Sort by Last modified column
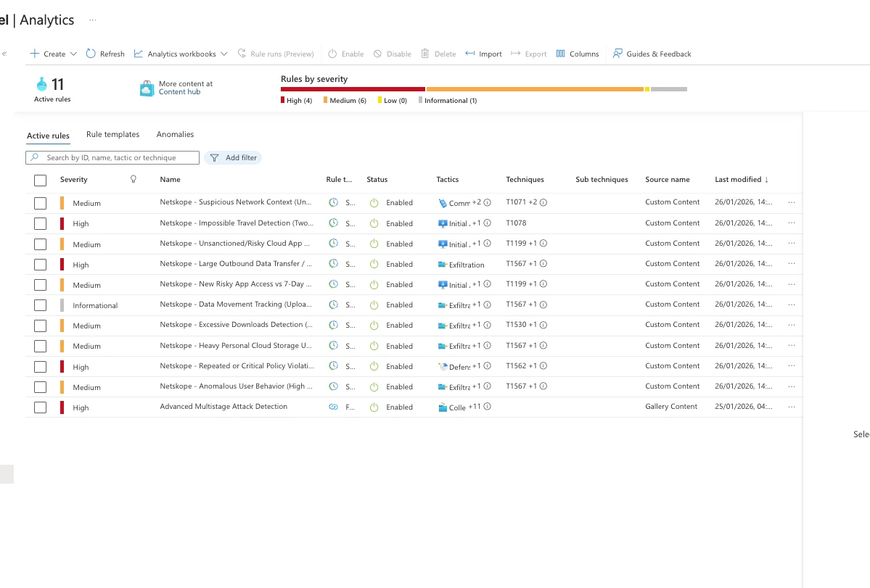The width and height of the screenshot is (870, 588). point(742,180)
